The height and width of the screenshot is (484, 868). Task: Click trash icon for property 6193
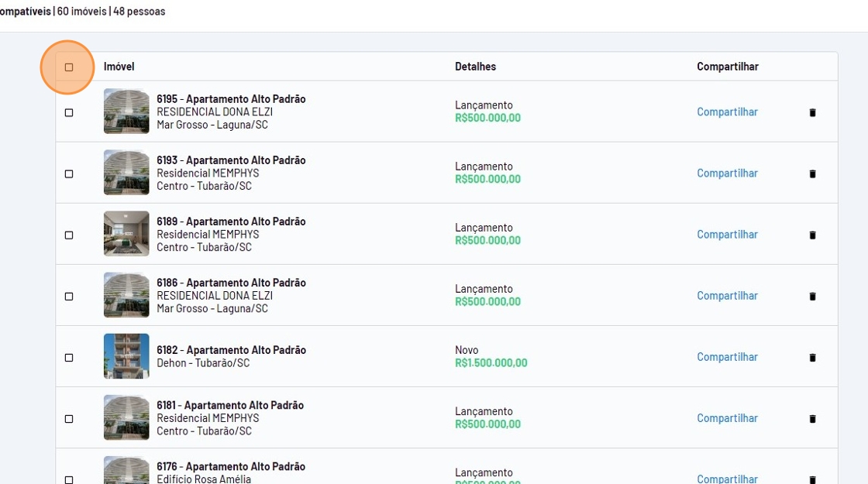(812, 173)
